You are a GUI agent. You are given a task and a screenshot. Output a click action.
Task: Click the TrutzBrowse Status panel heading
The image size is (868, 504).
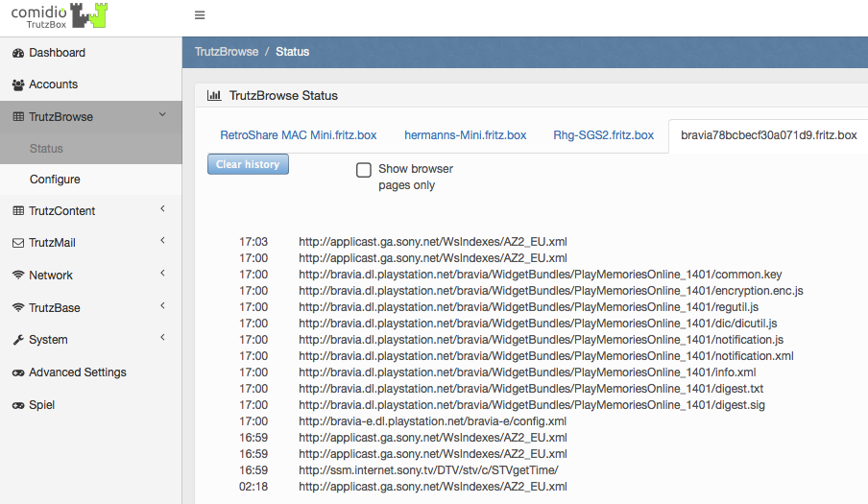pyautogui.click(x=283, y=96)
